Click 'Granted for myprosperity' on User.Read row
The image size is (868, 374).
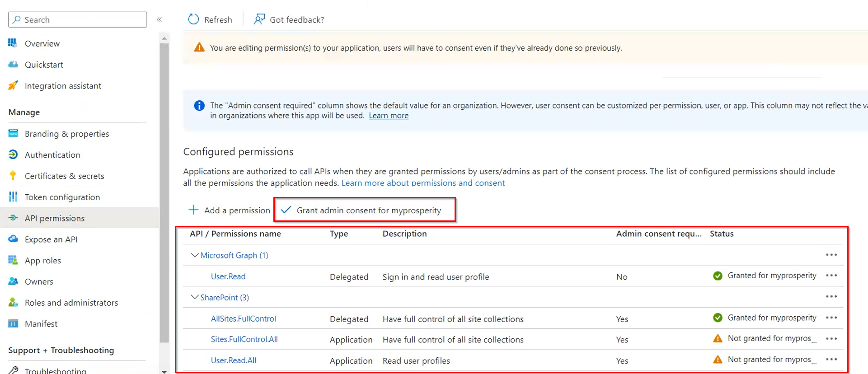pyautogui.click(x=772, y=276)
